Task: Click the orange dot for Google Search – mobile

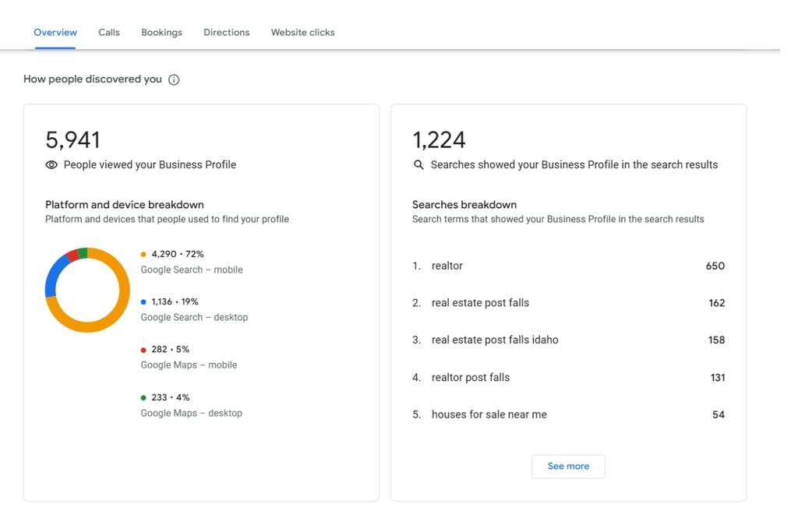Action: click(143, 254)
